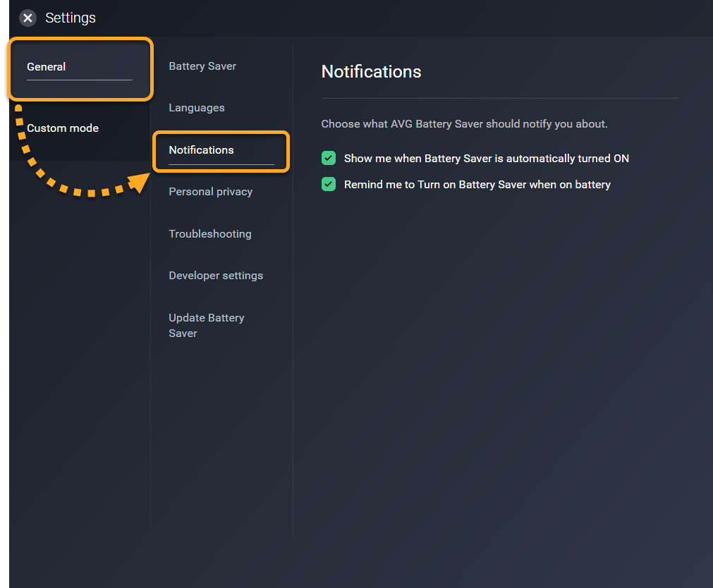Click Update Battery Saver
This screenshot has height=588, width=713.
coord(206,326)
